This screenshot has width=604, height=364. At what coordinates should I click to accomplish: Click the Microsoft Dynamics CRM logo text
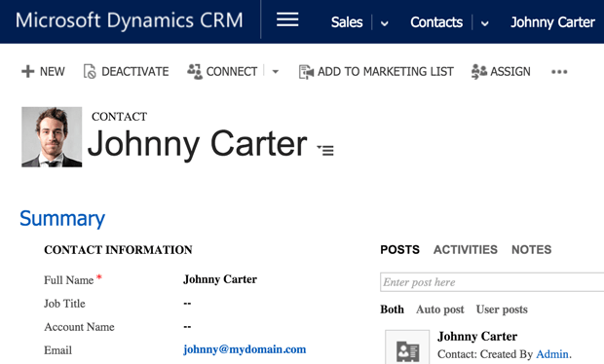coord(129,20)
